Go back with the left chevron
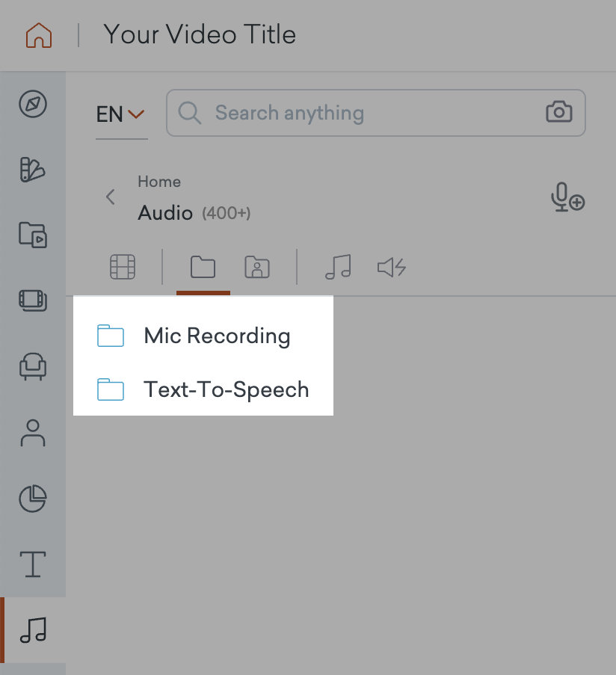 click(x=111, y=197)
